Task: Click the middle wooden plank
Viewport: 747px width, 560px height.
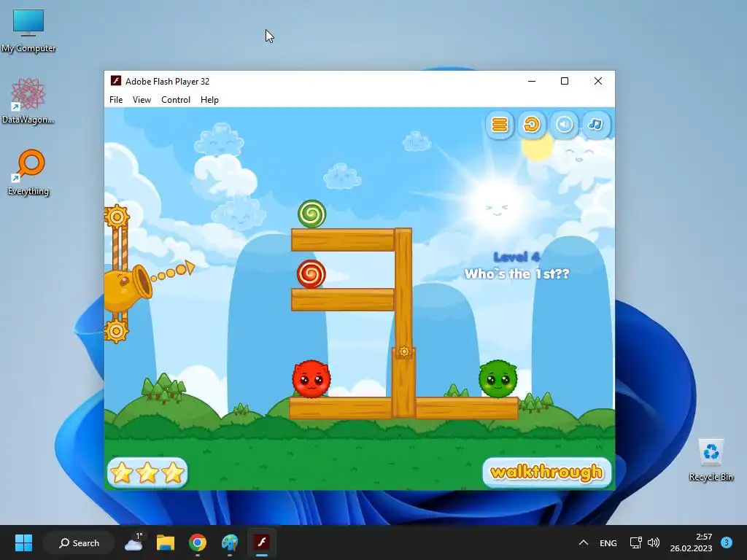Action: [343, 300]
